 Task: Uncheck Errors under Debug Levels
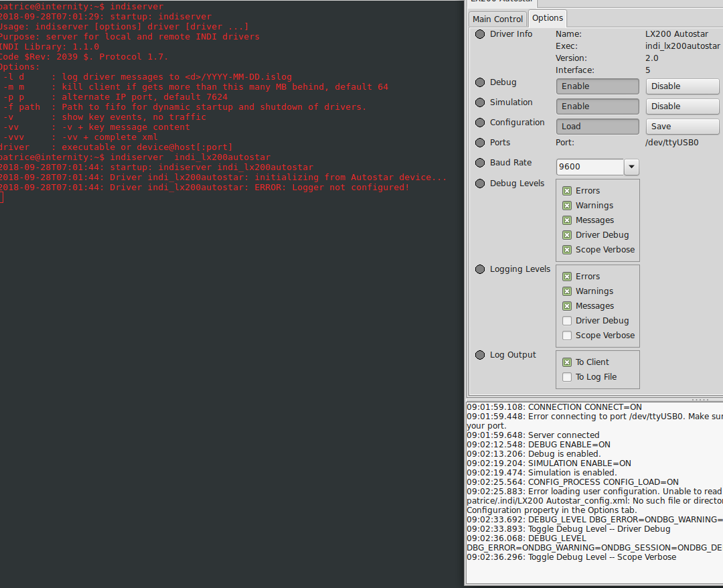(567, 191)
